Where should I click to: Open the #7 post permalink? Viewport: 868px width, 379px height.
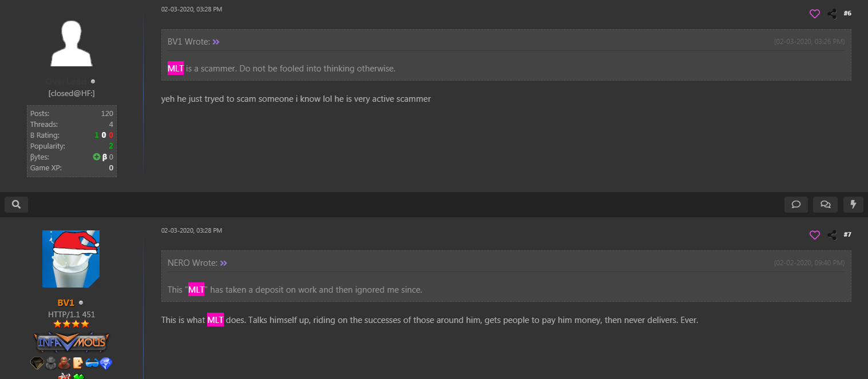pyautogui.click(x=847, y=234)
